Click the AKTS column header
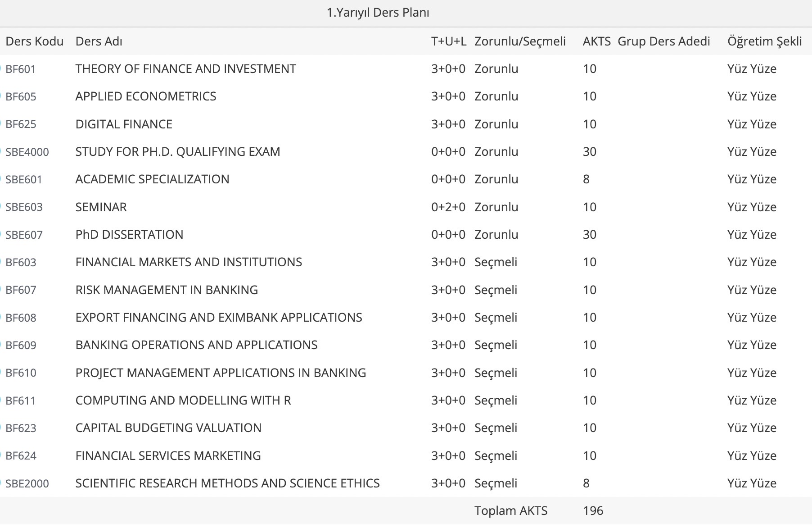The height and width of the screenshot is (528, 812). pos(596,41)
